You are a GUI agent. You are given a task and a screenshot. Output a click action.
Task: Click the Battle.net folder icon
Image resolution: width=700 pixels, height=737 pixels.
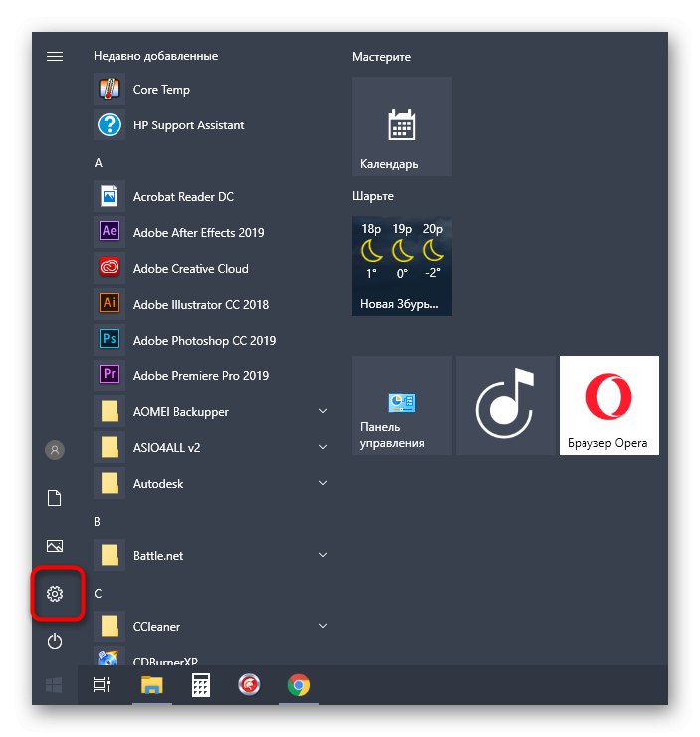(110, 555)
